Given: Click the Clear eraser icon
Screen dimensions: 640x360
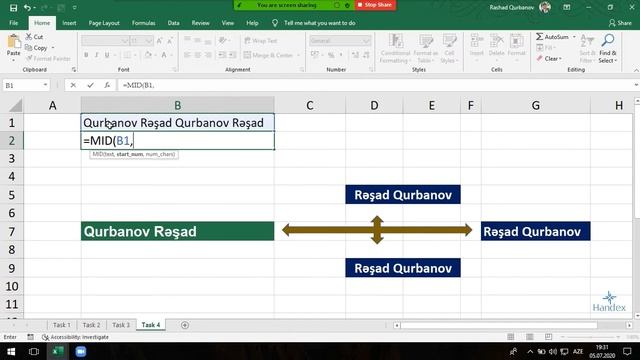Looking at the screenshot, I should click(540, 59).
